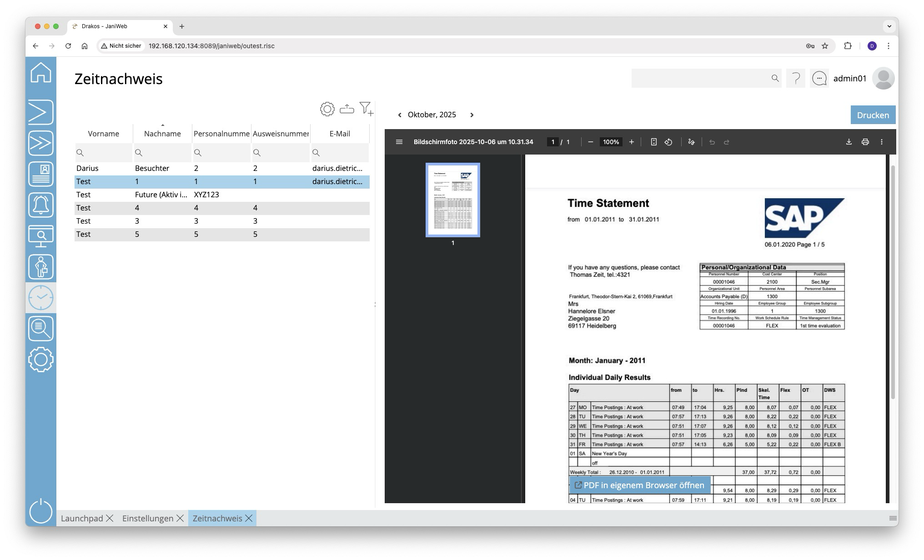Click the power logout icon

[41, 510]
